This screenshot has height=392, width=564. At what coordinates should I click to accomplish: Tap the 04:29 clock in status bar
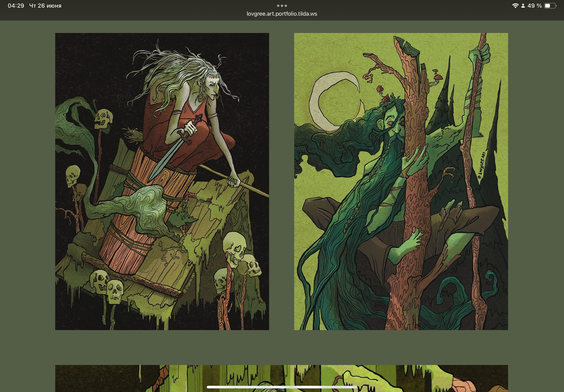(x=16, y=5)
